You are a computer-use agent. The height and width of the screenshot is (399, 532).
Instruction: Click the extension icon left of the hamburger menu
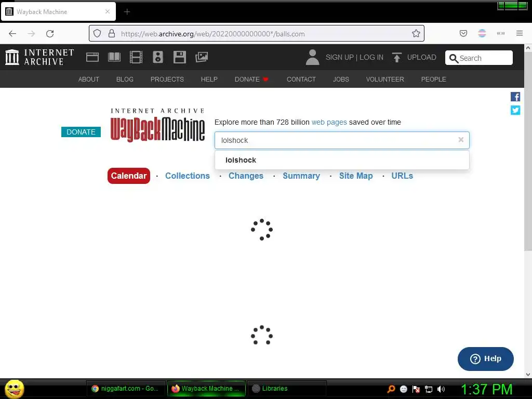501,33
